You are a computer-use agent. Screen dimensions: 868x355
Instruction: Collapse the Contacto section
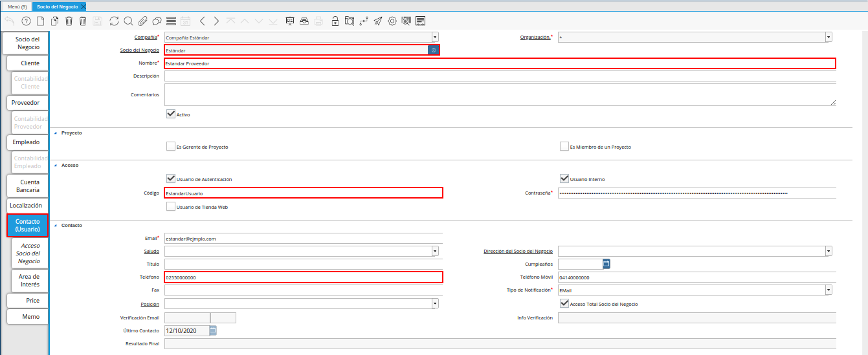point(55,225)
